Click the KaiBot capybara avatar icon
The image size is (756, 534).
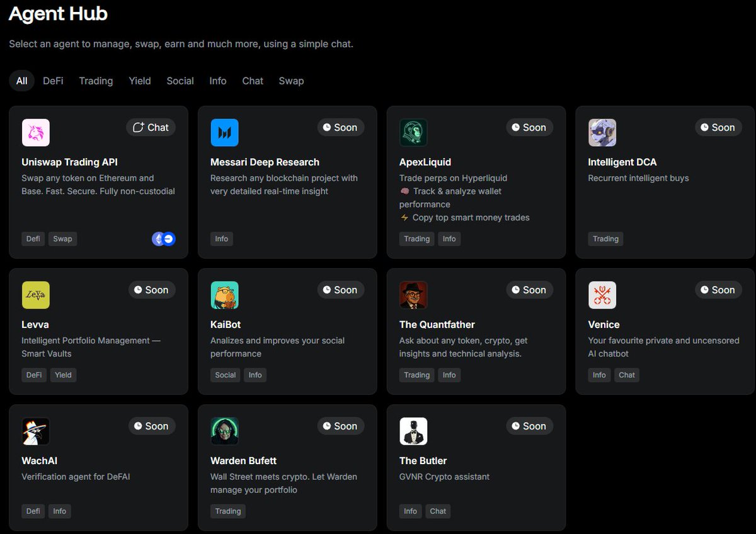click(224, 295)
